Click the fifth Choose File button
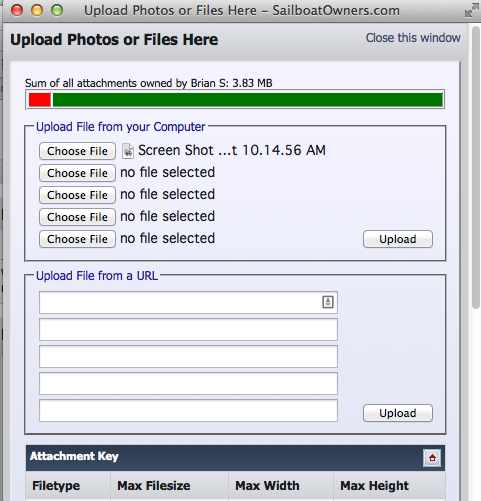481x501 pixels. pos(77,239)
